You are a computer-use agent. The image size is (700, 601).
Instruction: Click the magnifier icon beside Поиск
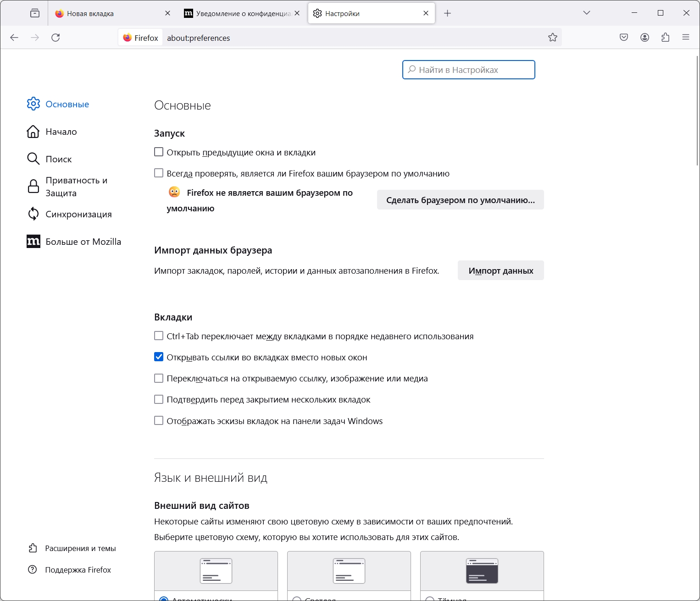tap(33, 159)
